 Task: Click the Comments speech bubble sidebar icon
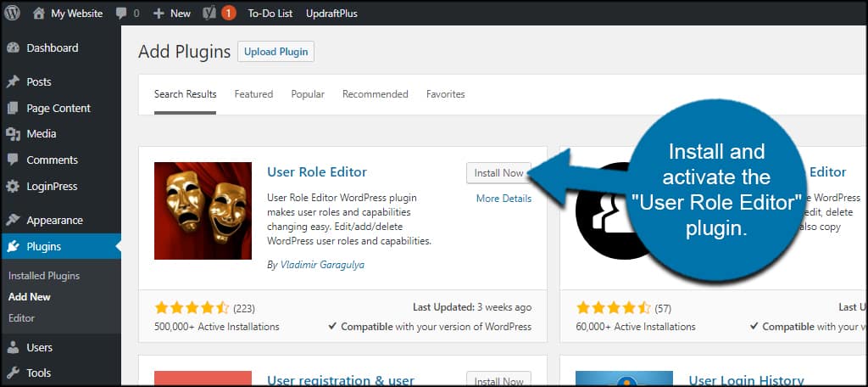[x=14, y=160]
